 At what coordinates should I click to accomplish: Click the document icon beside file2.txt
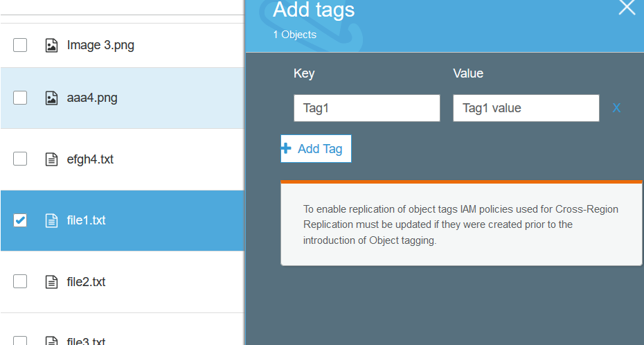[51, 282]
